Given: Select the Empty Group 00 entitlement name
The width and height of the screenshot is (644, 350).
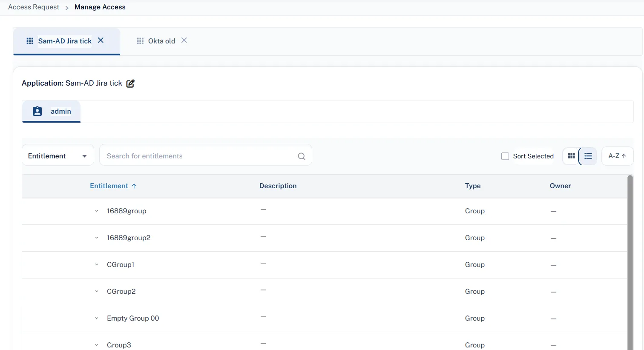Looking at the screenshot, I should (x=133, y=318).
